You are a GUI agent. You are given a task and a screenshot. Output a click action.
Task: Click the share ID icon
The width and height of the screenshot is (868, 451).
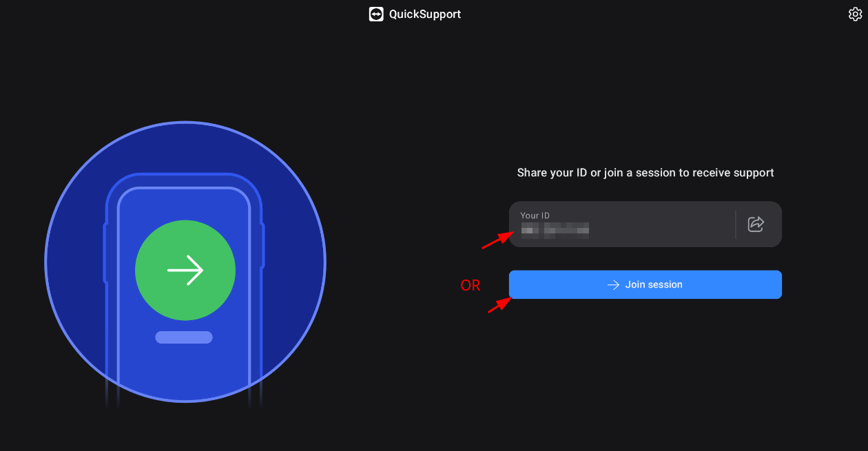click(756, 224)
